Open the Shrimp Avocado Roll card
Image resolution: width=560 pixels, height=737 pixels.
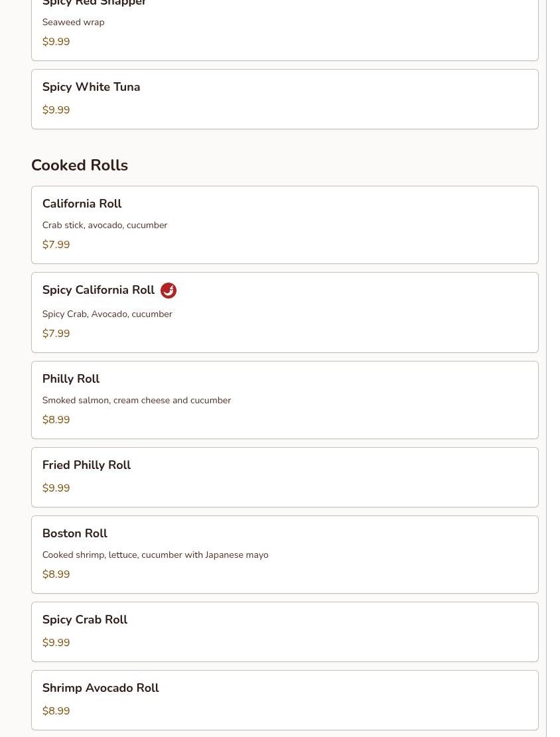[x=285, y=700]
